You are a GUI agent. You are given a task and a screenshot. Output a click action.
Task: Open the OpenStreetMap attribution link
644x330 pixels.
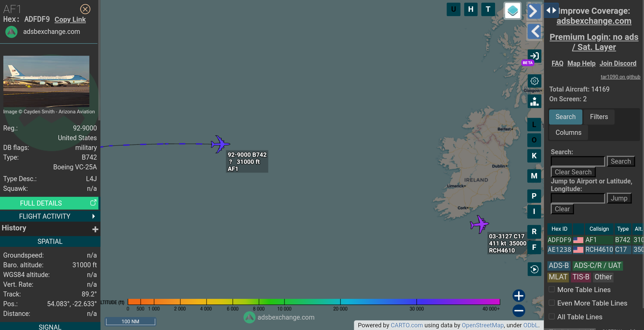483,325
